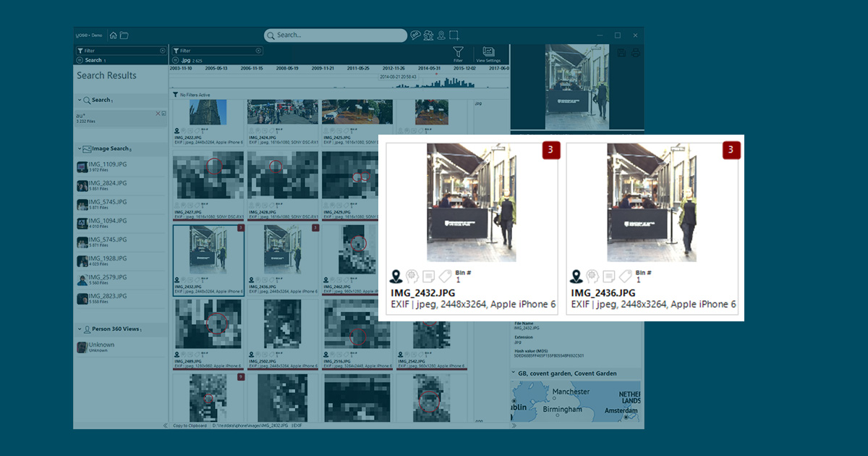The image size is (868, 456).
Task: Collapse the Search section in sidebar
Action: (79, 100)
